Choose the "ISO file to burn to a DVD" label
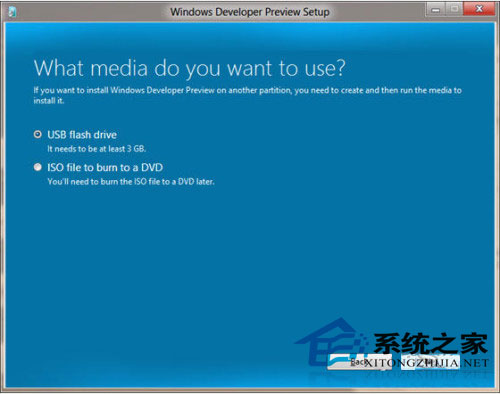The height and width of the screenshot is (394, 500). [105, 167]
